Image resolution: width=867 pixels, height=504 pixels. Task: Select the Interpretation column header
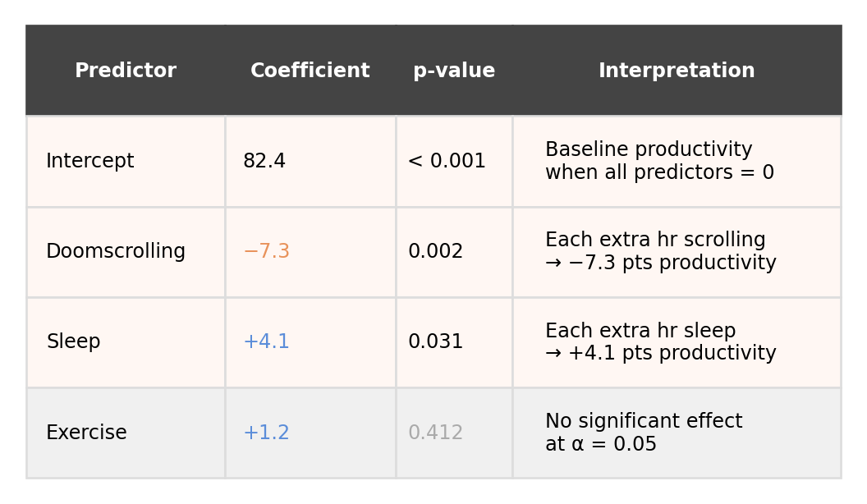tap(677, 71)
